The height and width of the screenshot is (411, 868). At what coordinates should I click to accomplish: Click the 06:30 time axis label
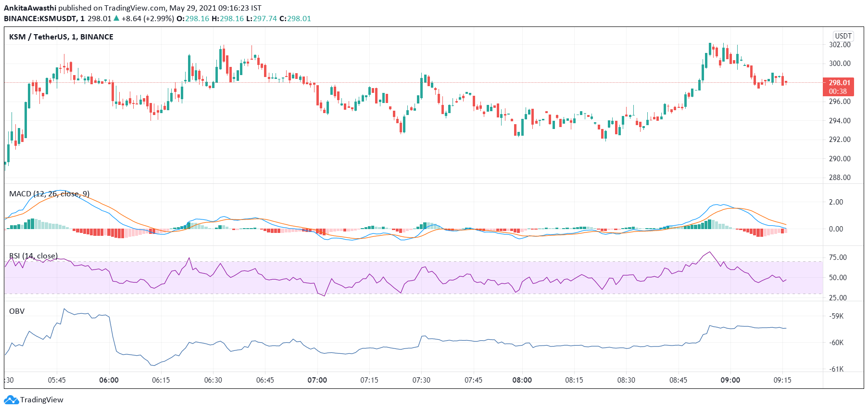click(x=213, y=380)
